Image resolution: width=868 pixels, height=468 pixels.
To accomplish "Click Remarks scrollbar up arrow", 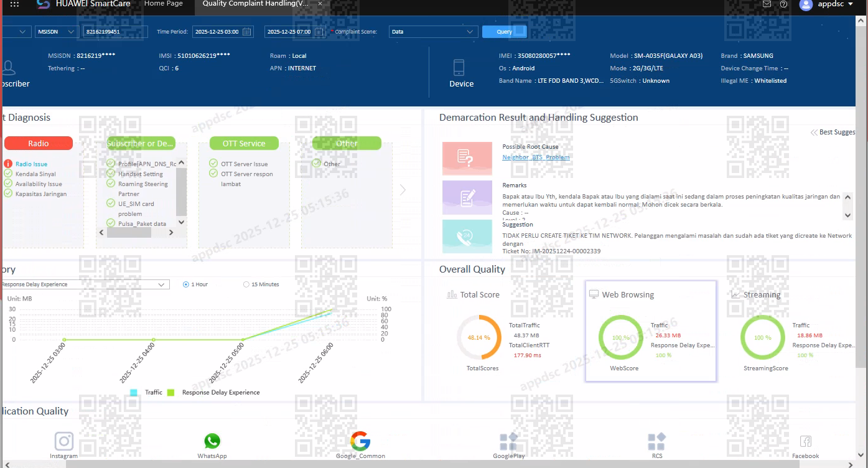I will (847, 197).
